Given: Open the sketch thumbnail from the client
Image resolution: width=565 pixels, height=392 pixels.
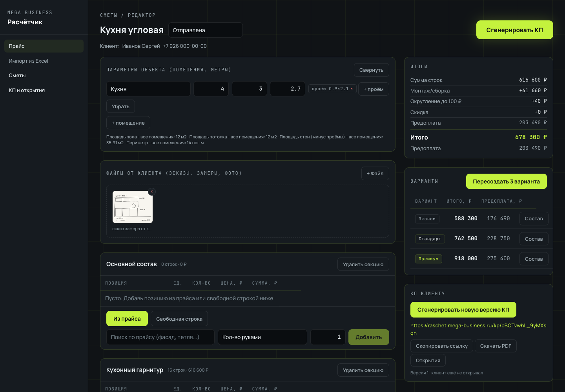Looking at the screenshot, I should click(x=133, y=207).
